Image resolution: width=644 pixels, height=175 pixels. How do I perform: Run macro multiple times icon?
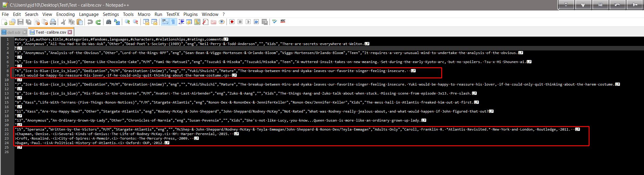[x=256, y=22]
